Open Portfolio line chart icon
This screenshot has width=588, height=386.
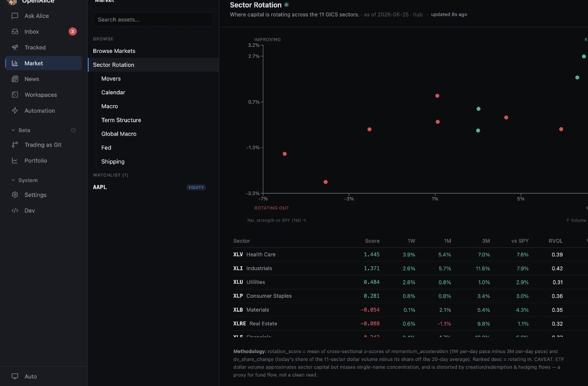(x=15, y=160)
